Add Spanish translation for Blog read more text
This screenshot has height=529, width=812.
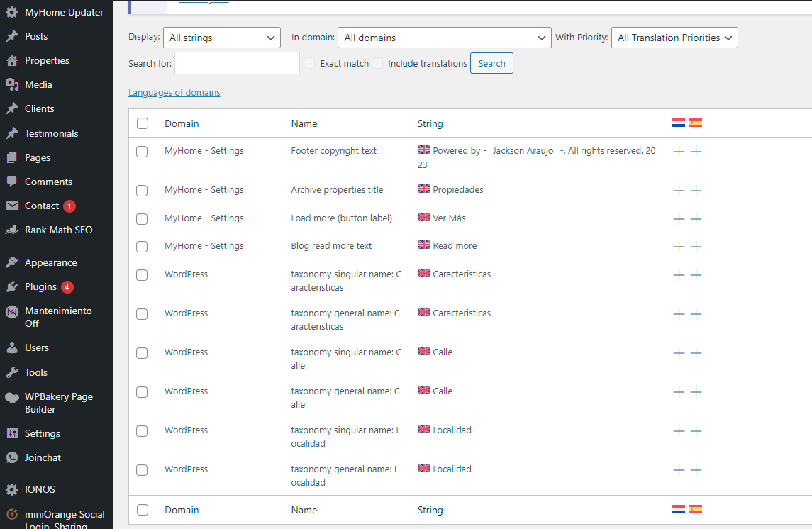[x=696, y=246]
